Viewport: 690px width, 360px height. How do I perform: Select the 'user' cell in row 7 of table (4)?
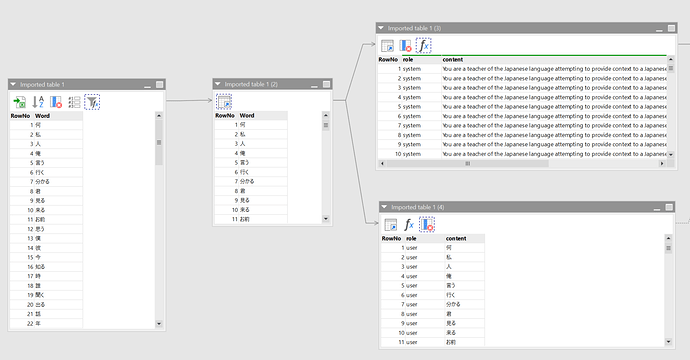[x=424, y=304]
